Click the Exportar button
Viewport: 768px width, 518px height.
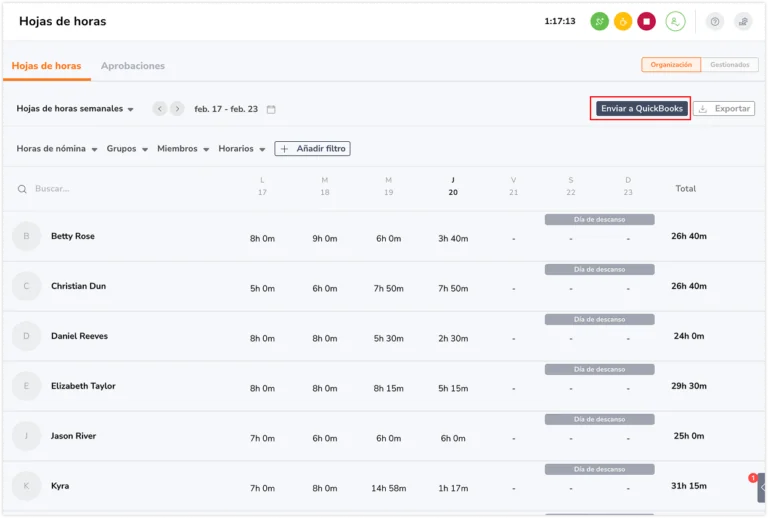pos(724,109)
